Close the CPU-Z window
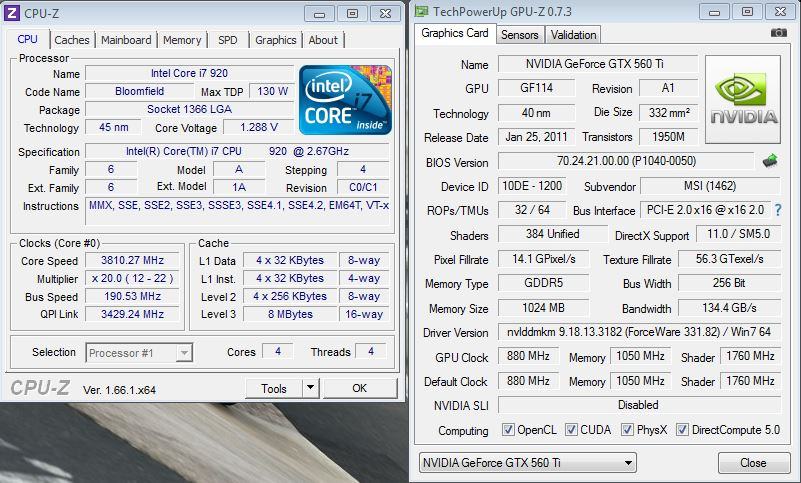This screenshot has height=483, width=801. click(x=385, y=14)
